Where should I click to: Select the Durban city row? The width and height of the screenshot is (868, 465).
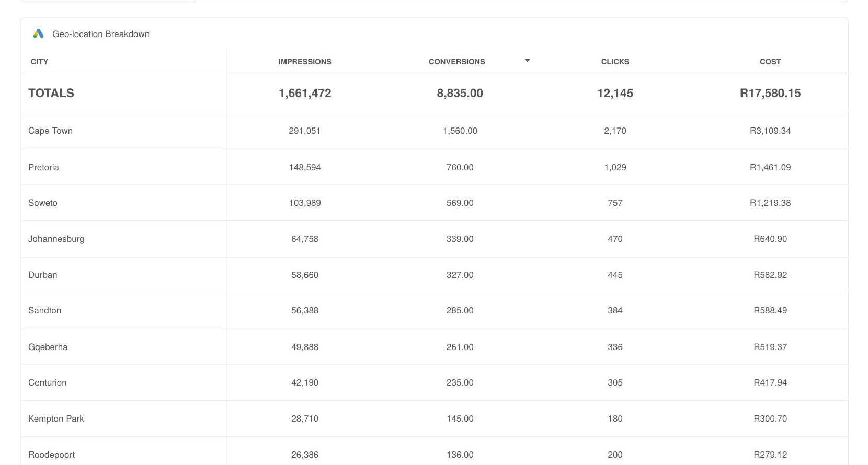(x=434, y=275)
